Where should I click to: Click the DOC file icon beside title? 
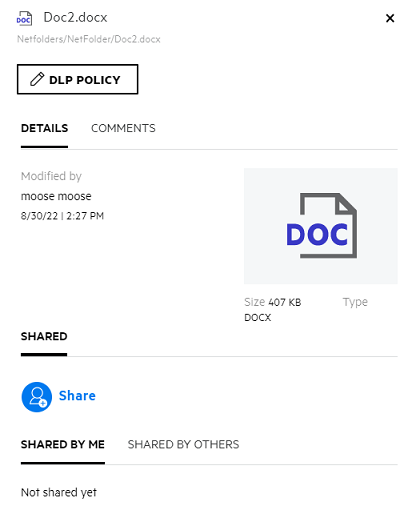24,18
